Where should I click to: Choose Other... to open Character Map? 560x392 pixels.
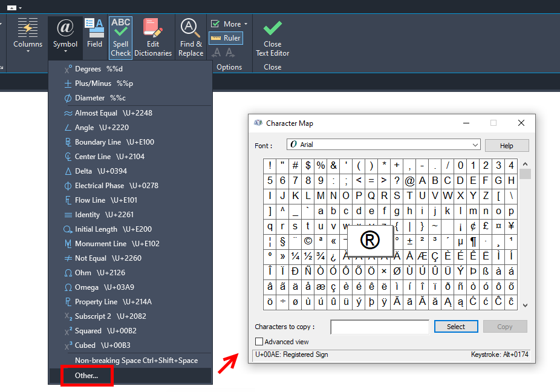coord(131,376)
